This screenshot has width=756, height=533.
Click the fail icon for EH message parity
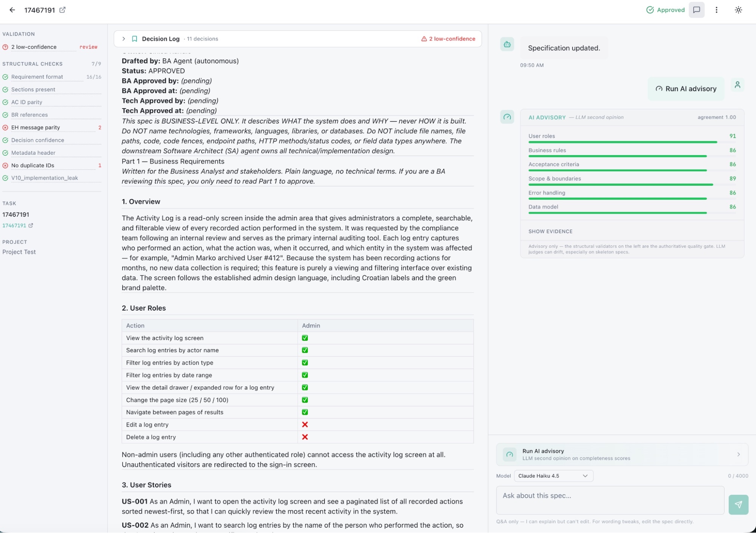[5, 127]
